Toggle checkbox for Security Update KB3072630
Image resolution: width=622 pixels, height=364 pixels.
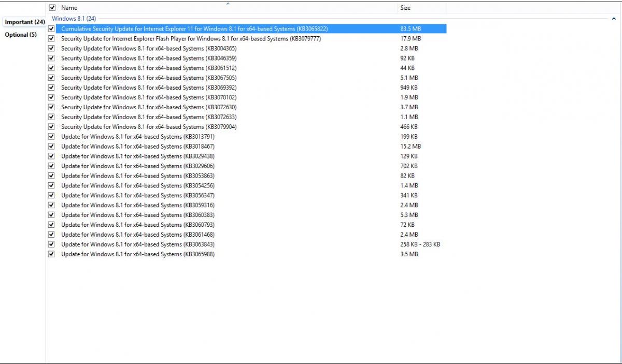click(51, 107)
